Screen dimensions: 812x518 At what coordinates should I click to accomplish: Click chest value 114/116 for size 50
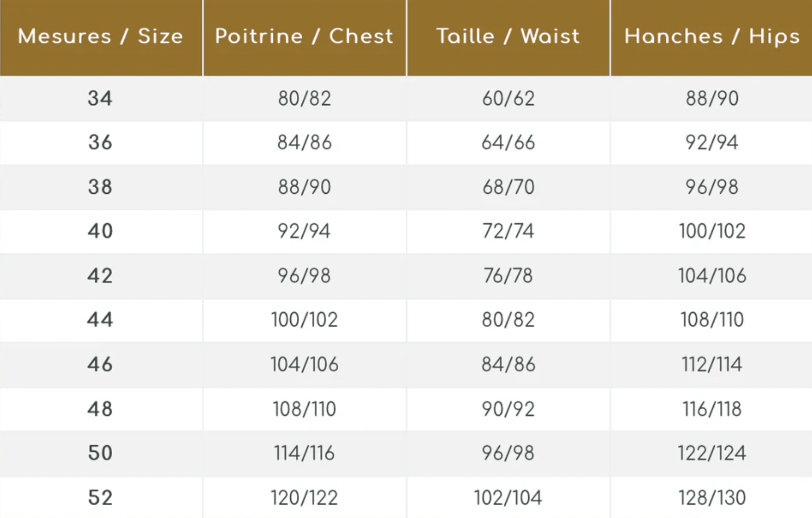pyautogui.click(x=304, y=453)
